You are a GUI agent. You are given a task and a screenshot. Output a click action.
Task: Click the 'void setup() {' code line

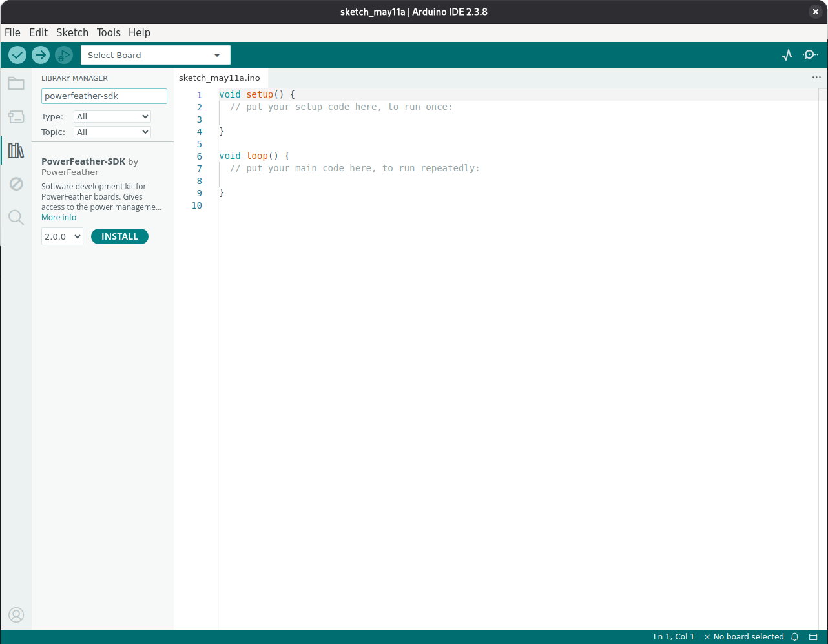point(257,94)
